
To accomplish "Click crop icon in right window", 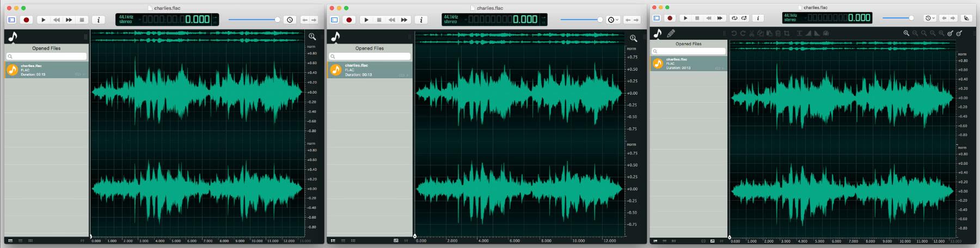I will click(787, 33).
